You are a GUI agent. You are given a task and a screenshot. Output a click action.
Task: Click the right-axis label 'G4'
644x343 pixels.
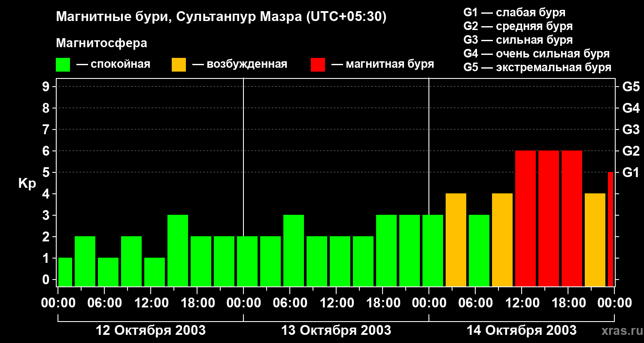[x=631, y=108]
